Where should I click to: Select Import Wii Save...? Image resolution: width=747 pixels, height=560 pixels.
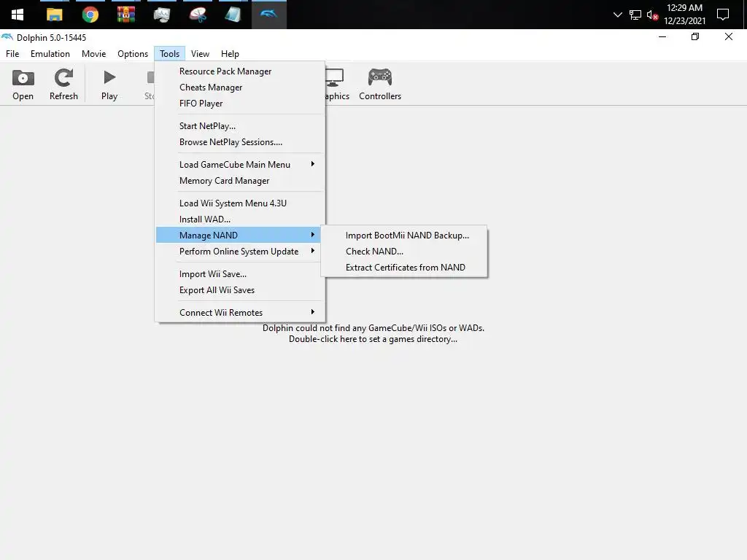[x=240, y=274]
